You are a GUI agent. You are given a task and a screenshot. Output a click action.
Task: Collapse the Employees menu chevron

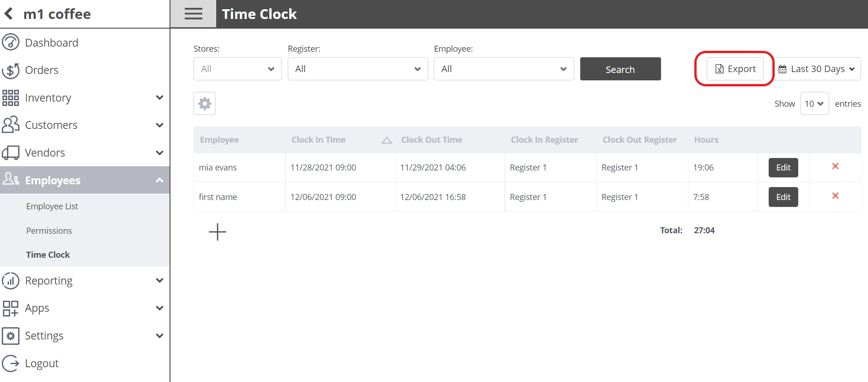click(x=159, y=180)
